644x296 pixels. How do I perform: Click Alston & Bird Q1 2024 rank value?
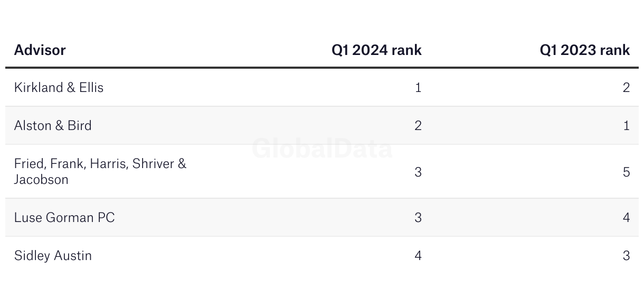(x=418, y=126)
